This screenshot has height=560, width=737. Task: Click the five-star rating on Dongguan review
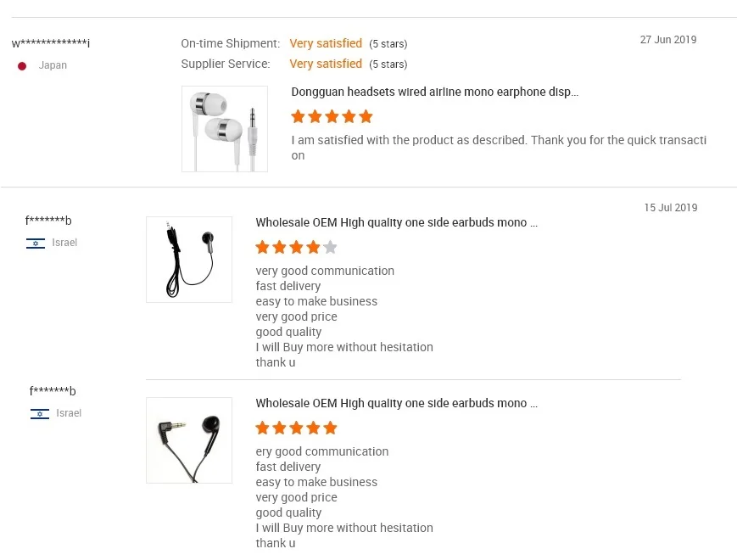pos(332,117)
